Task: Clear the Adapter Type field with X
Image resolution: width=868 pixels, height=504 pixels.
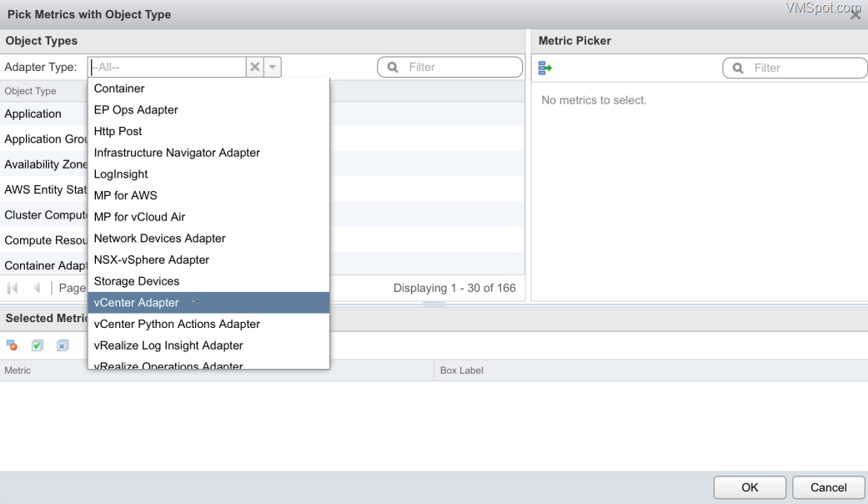Action: pyautogui.click(x=254, y=67)
